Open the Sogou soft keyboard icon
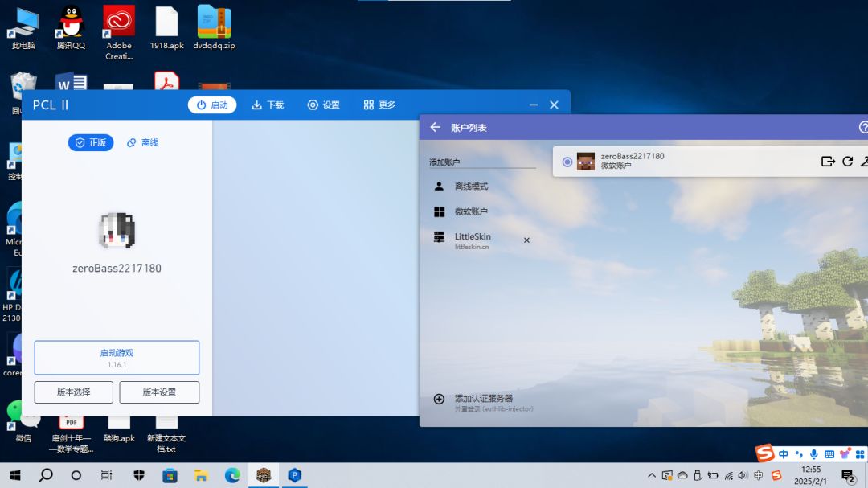Viewport: 868px width, 488px height. tap(829, 454)
